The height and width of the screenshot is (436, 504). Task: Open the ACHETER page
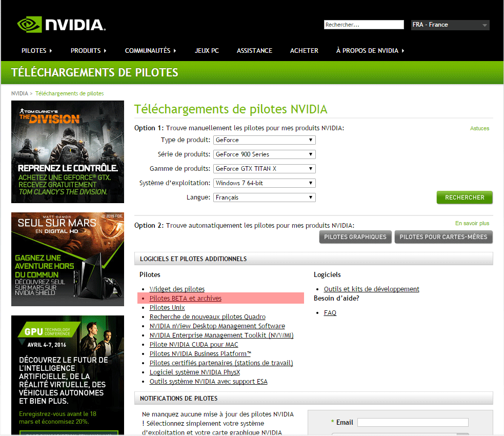(304, 50)
